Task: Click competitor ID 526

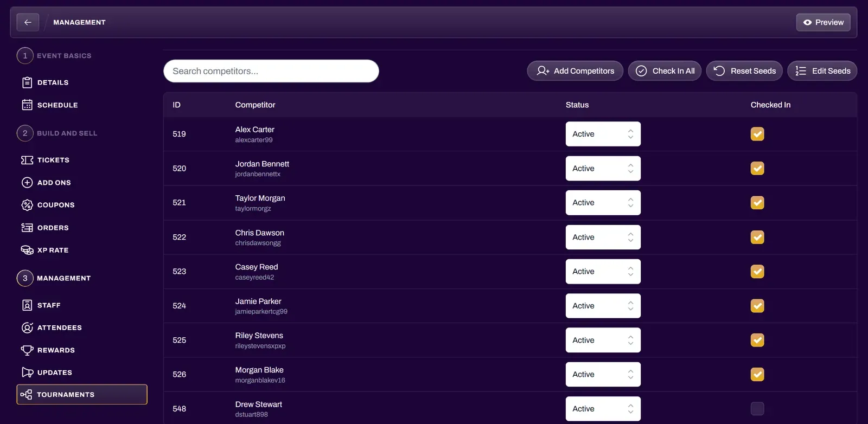Action: [179, 374]
